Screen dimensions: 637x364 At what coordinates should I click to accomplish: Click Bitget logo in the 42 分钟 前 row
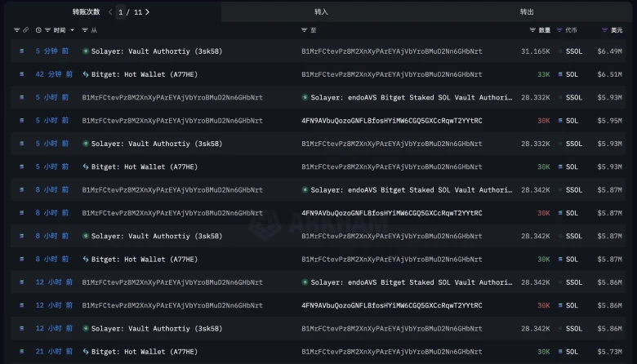[86, 74]
